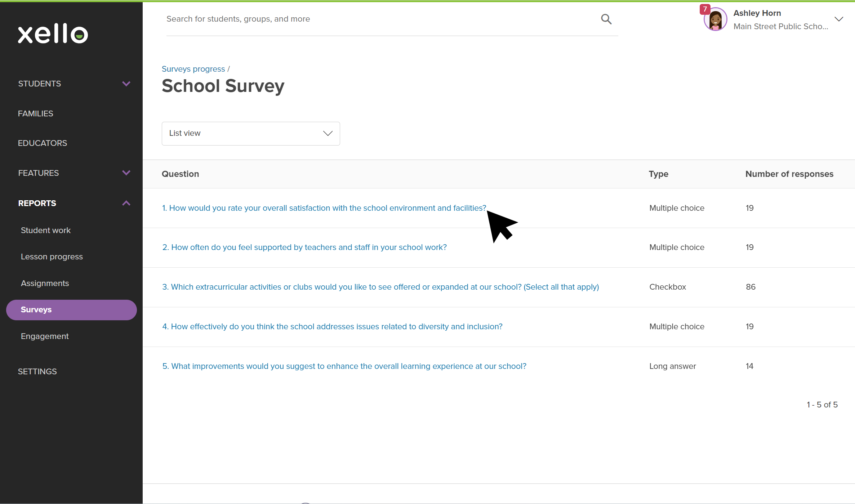Click the student search input field
Image resolution: width=855 pixels, height=504 pixels.
[360, 19]
